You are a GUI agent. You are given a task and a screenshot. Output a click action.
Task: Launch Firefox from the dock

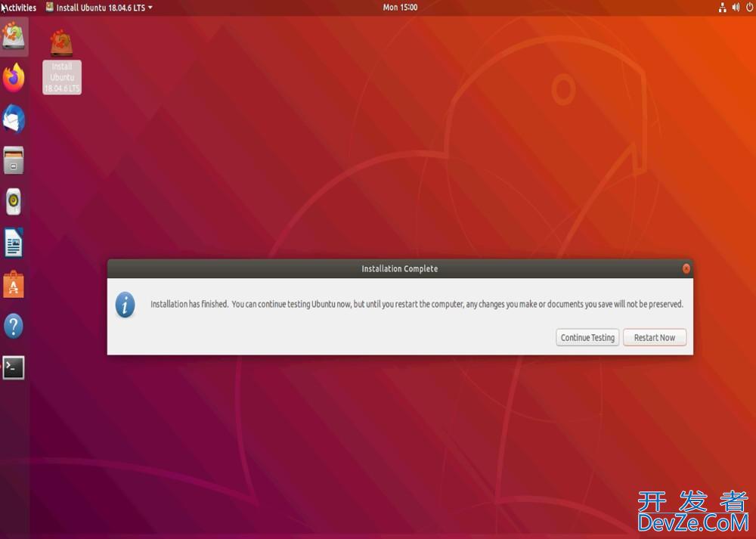point(14,78)
